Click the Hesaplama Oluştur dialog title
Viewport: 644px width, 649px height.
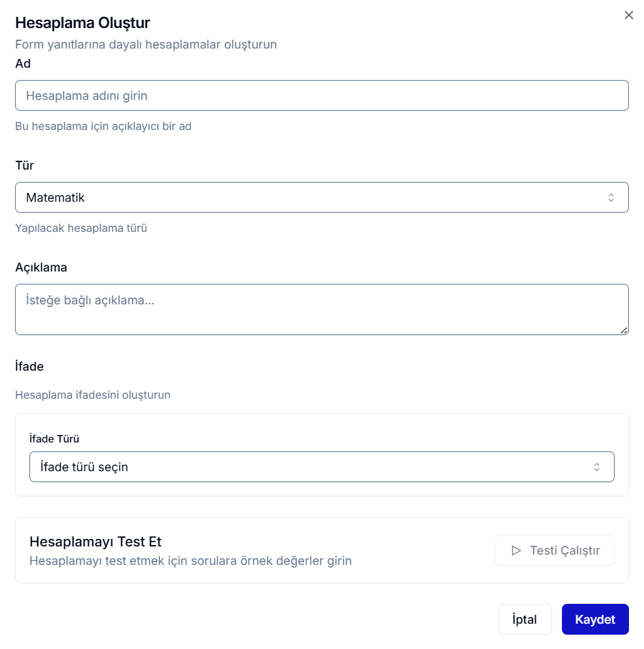pos(83,23)
